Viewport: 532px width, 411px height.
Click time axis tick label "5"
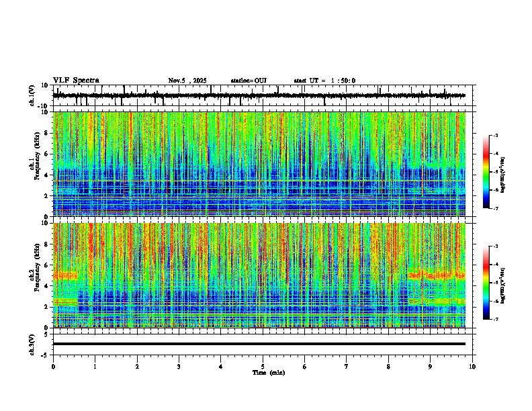click(x=263, y=367)
